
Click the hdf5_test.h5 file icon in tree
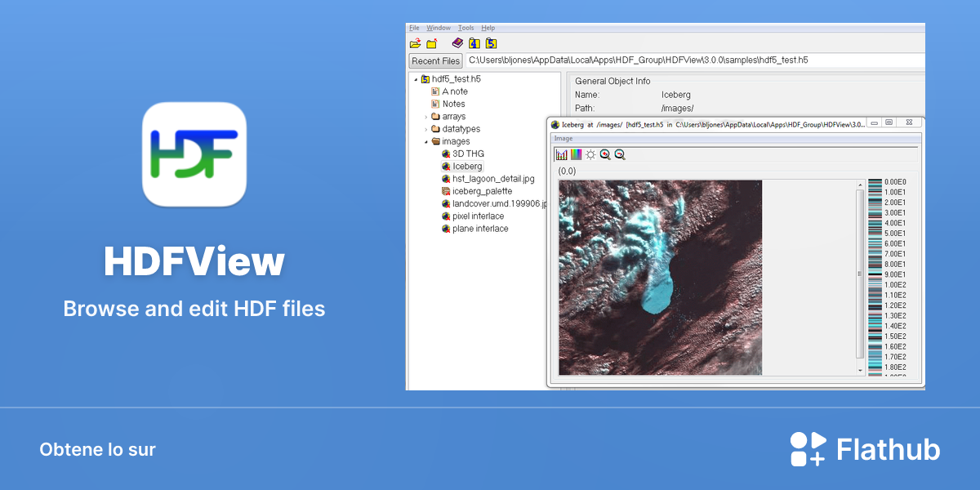pyautogui.click(x=425, y=79)
